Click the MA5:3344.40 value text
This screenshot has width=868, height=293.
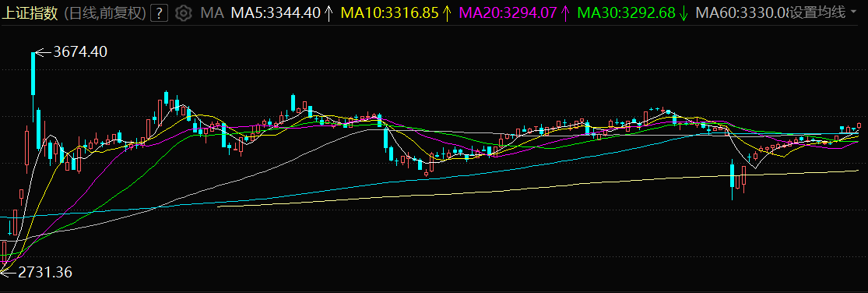276,12
